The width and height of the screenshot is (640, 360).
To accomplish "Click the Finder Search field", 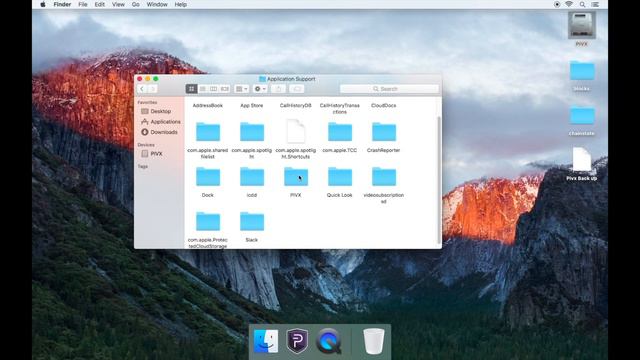I will [x=389, y=89].
